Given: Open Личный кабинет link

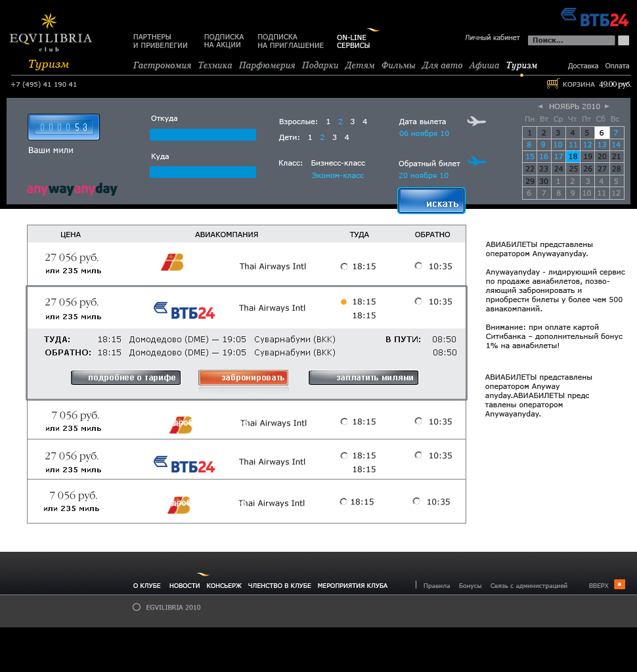Looking at the screenshot, I should tap(493, 37).
